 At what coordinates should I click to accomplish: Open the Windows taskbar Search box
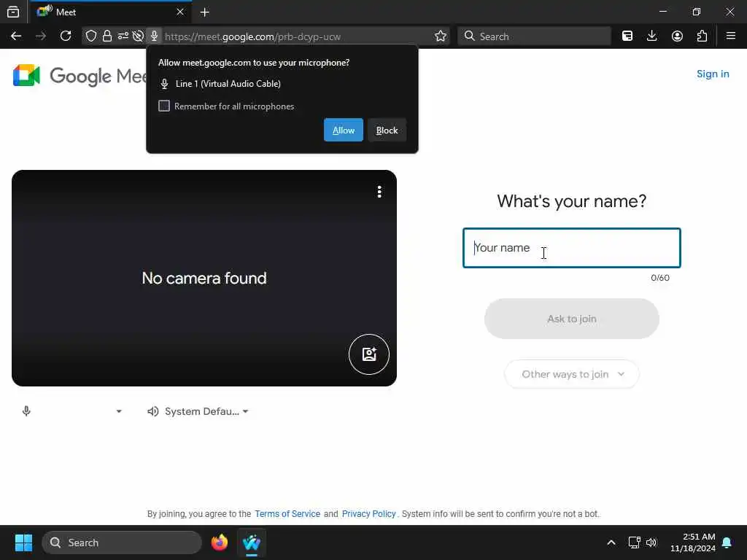click(x=122, y=542)
